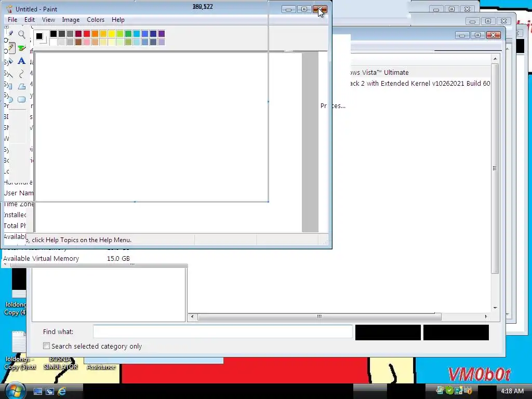The height and width of the screenshot is (399, 532).
Task: Open the Help menu in Paint
Action: pyautogui.click(x=118, y=20)
